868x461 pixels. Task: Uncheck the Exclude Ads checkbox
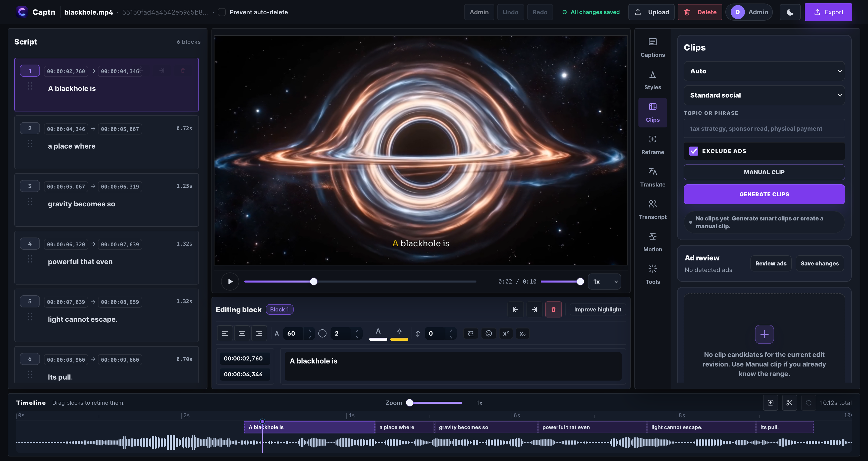(x=693, y=151)
